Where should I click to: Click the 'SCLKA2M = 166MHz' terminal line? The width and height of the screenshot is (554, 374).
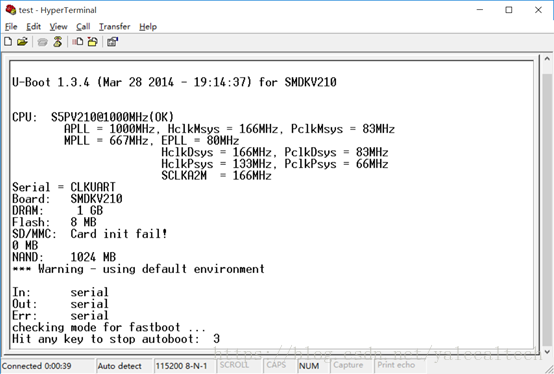click(x=216, y=175)
